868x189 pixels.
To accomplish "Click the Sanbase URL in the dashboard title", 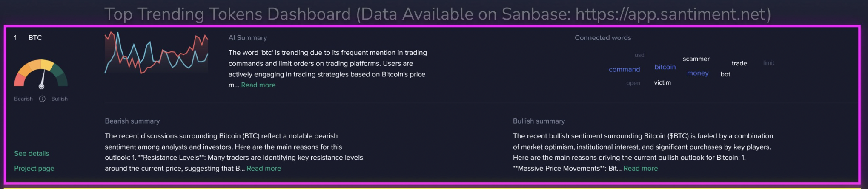I will click(673, 14).
